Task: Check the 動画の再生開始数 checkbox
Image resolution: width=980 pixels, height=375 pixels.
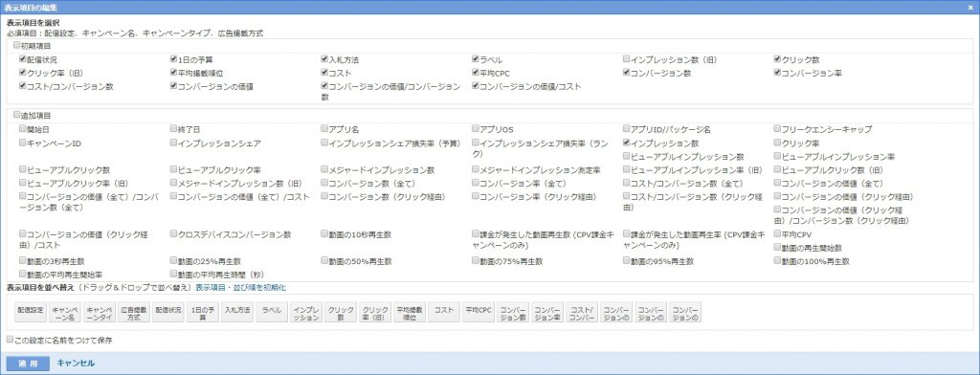Action: (x=777, y=247)
